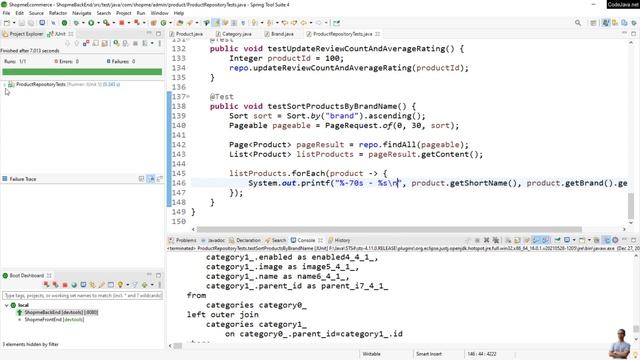Click Open Browser globe icon in Boot Dashboard
This screenshot has width=640, height=360.
coord(74,284)
